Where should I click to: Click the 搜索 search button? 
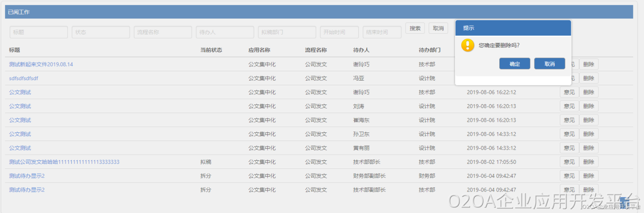tap(415, 28)
